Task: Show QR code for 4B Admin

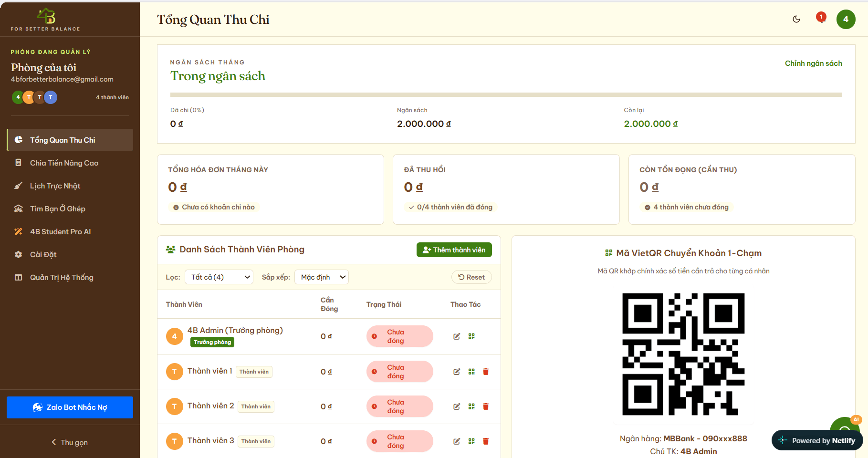Action: click(x=471, y=336)
